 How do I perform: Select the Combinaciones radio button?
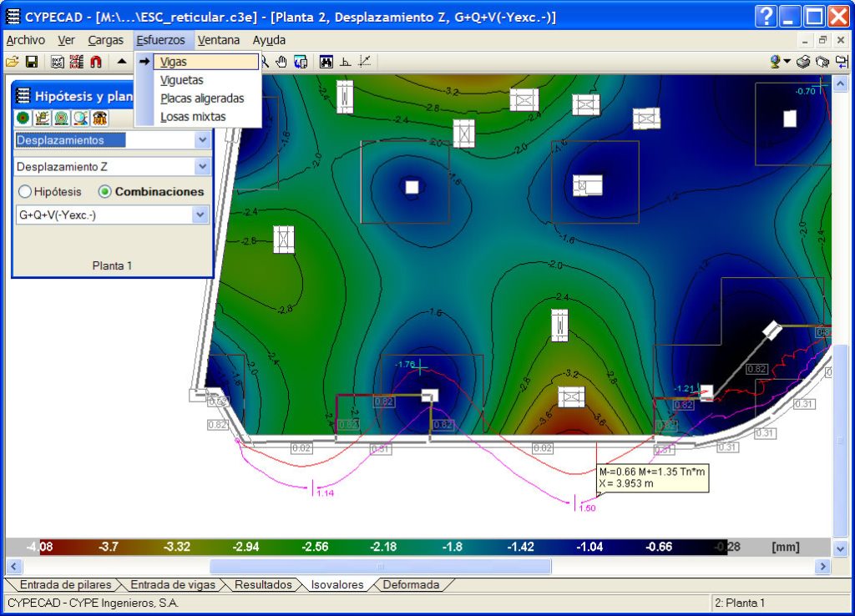pos(104,191)
